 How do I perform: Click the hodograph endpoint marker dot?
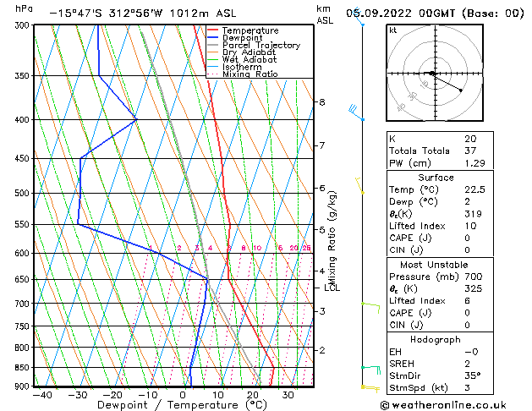(461, 90)
